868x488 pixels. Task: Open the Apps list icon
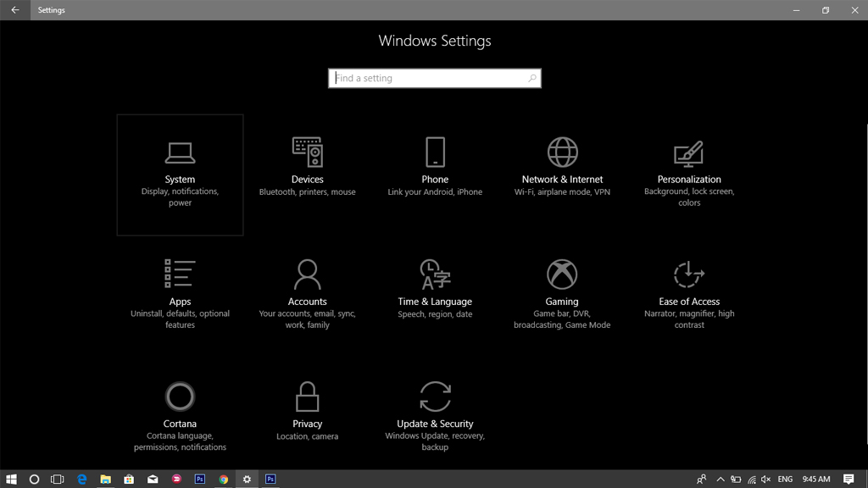(x=180, y=274)
